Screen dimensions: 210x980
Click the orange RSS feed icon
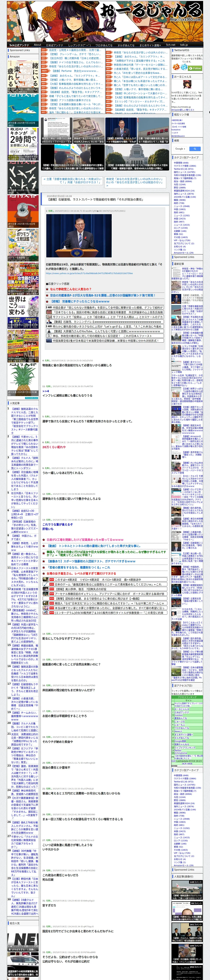coord(176,67)
